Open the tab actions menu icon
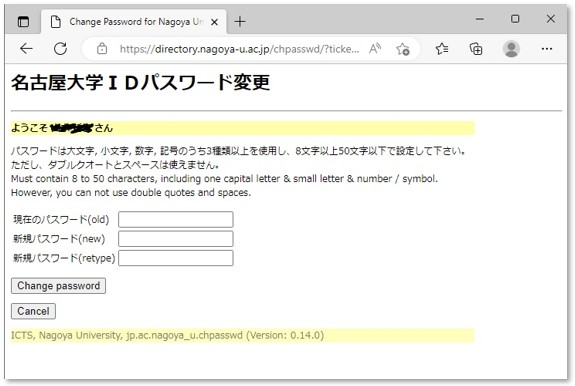The height and width of the screenshot is (386, 575). coord(23,22)
